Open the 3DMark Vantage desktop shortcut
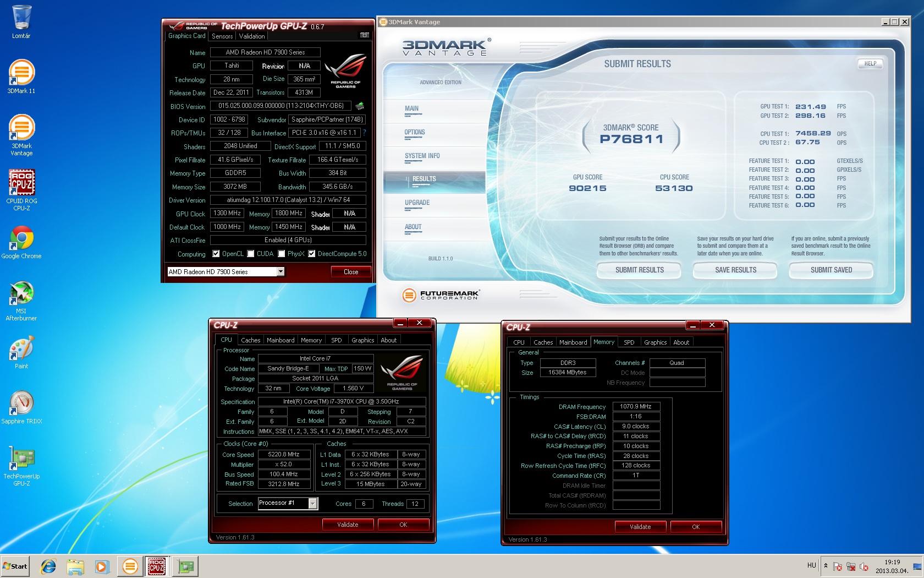 pyautogui.click(x=21, y=135)
